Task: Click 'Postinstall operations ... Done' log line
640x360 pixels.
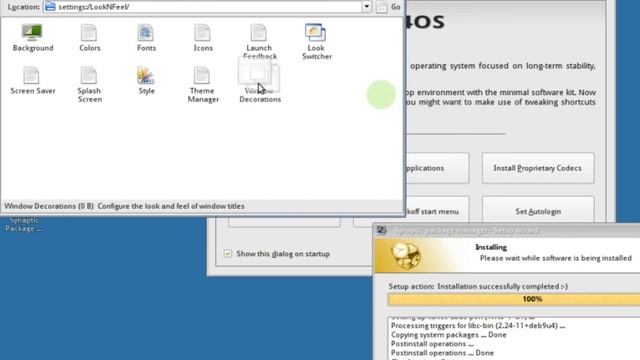Action: point(442,353)
